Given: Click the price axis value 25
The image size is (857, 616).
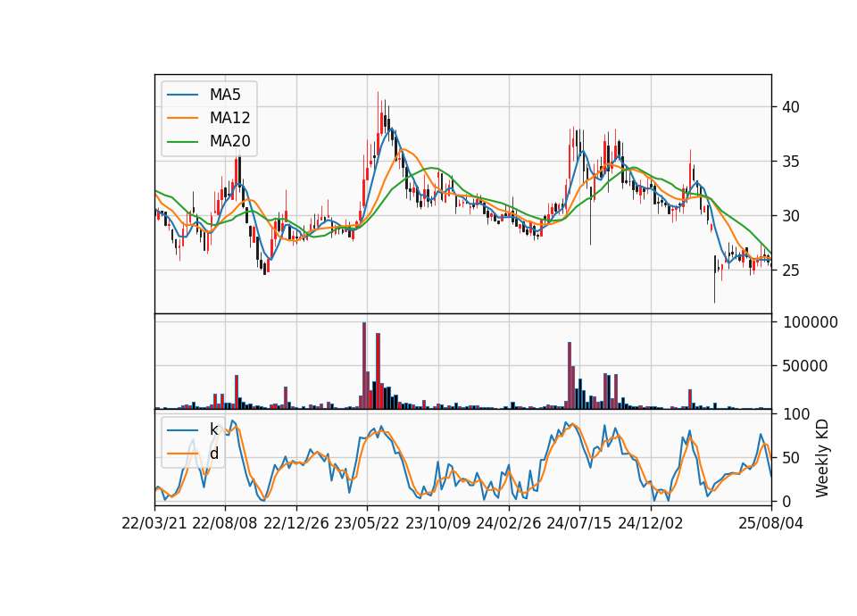Looking at the screenshot, I should (x=790, y=271).
